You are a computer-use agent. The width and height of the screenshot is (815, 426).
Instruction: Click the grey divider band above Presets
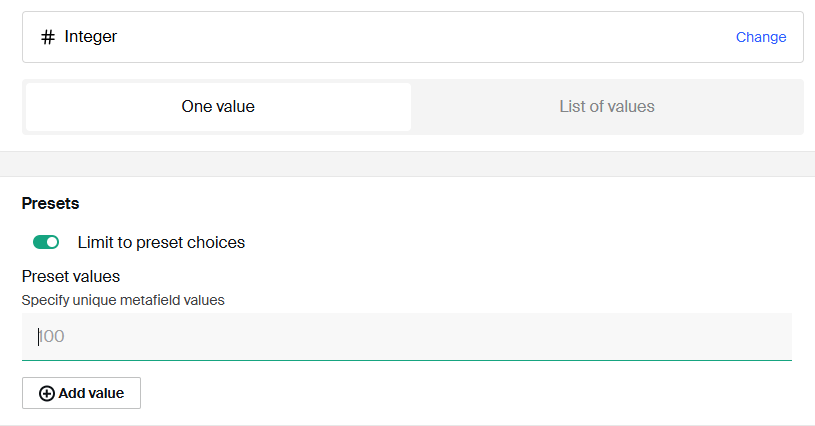(407, 164)
